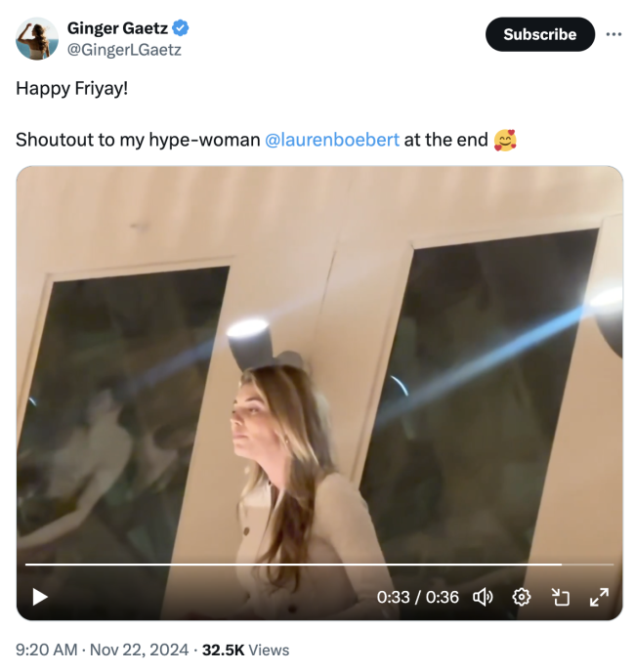The width and height of the screenshot is (635, 672).
Task: Click the 0:33 / 0:36 time display
Action: click(x=417, y=597)
